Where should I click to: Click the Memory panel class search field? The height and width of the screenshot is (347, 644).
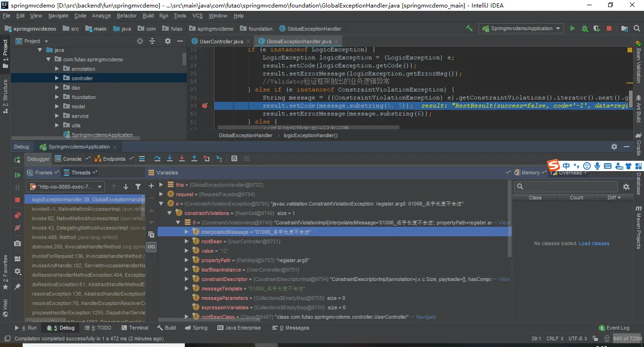click(565, 186)
